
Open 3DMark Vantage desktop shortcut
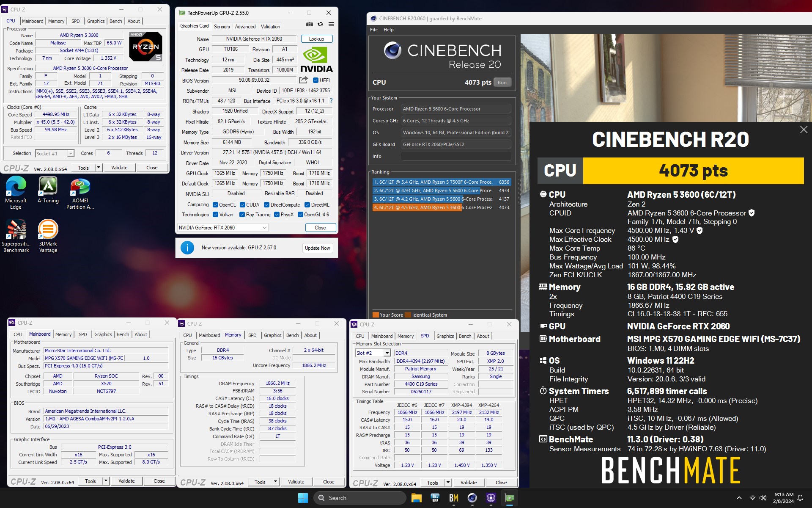tap(48, 236)
